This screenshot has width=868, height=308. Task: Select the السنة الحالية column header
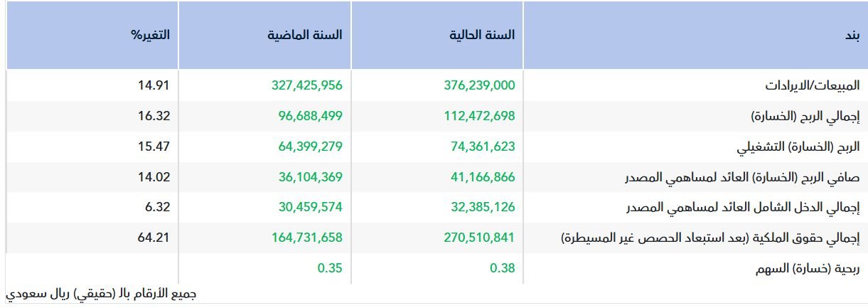pos(483,34)
